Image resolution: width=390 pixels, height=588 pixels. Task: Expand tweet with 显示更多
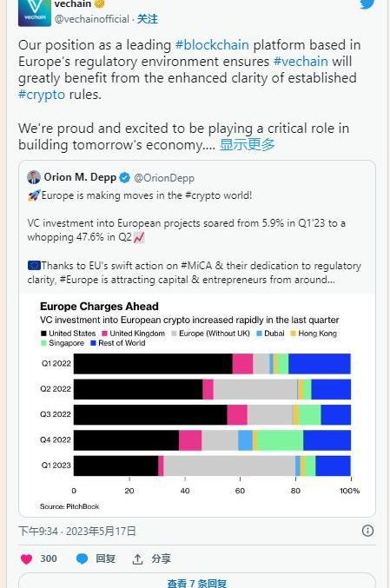248,144
